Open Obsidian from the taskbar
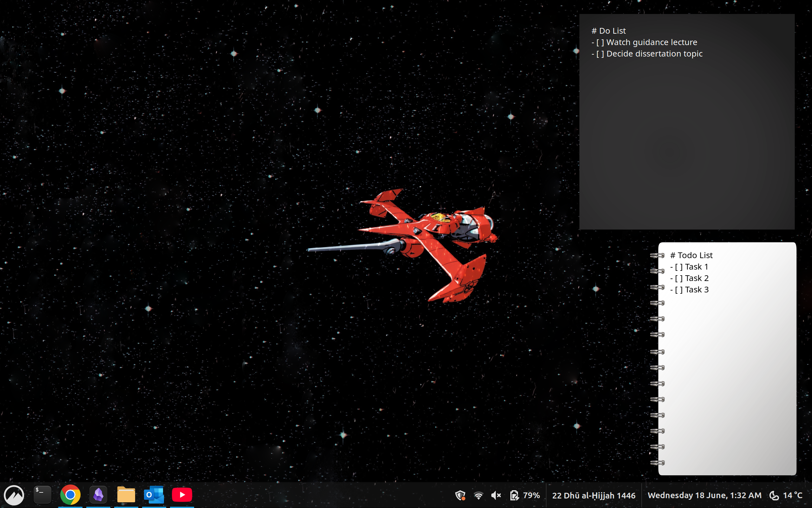The image size is (812, 508). coord(98,495)
